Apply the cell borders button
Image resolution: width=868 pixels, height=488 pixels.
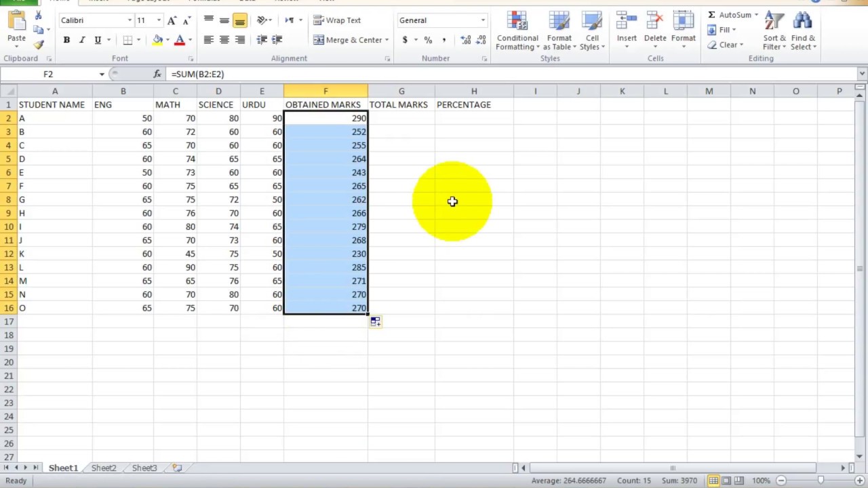coord(127,40)
